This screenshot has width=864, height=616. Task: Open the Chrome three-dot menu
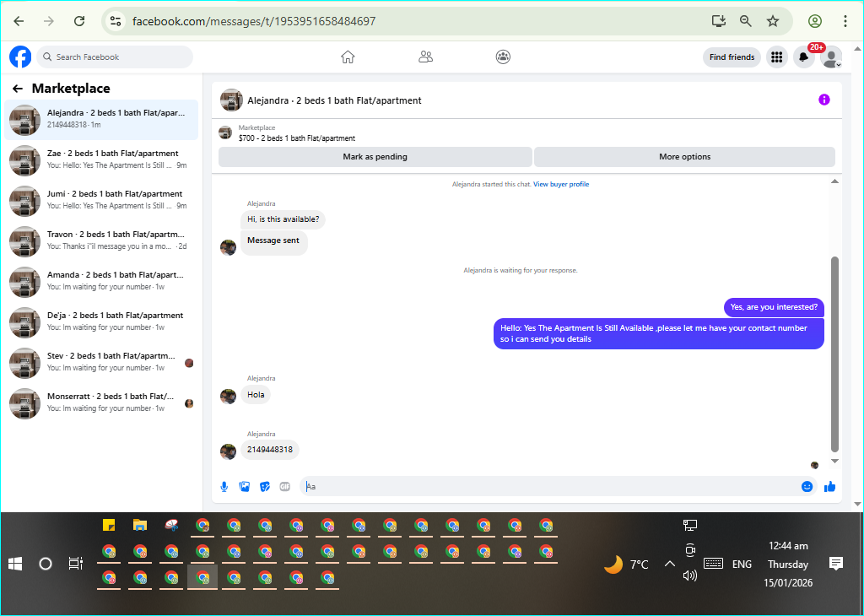(x=845, y=21)
